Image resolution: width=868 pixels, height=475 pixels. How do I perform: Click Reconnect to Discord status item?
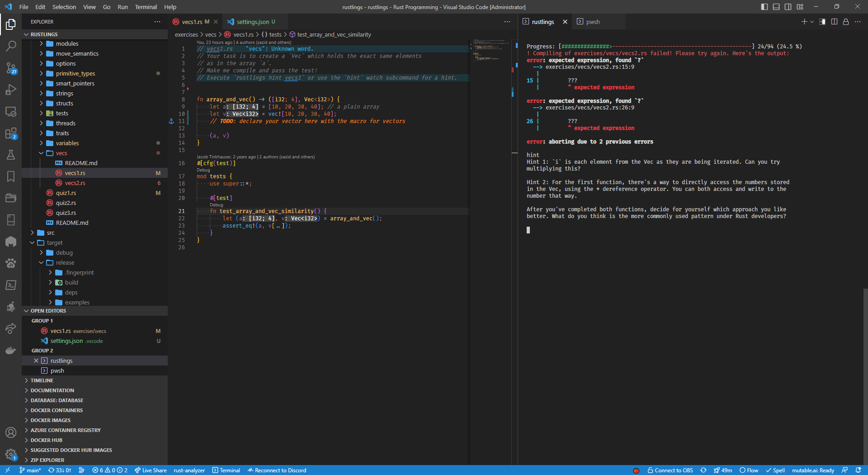(277, 470)
